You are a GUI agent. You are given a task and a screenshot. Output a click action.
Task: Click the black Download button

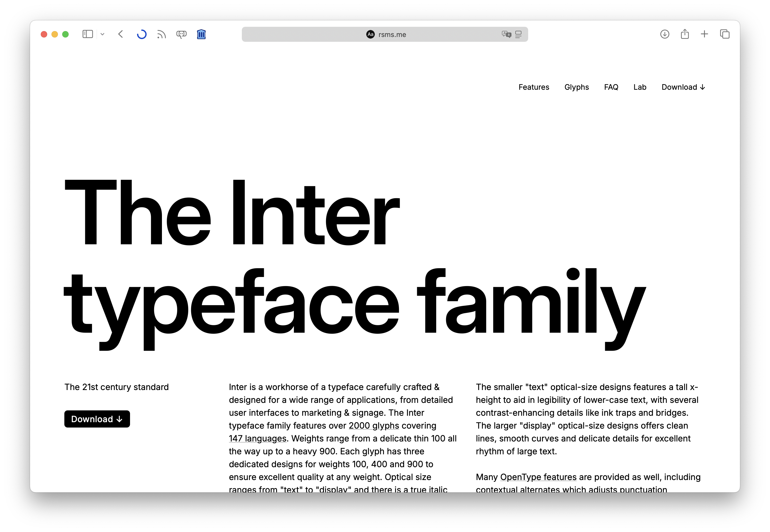[97, 419]
